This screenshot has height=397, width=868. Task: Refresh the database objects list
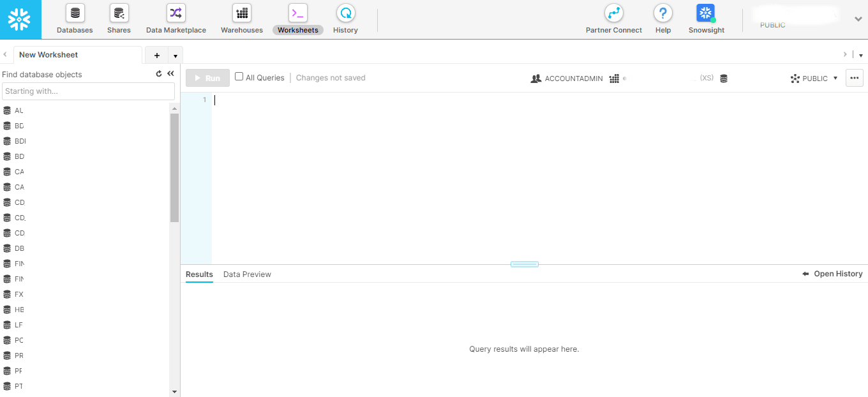click(159, 74)
